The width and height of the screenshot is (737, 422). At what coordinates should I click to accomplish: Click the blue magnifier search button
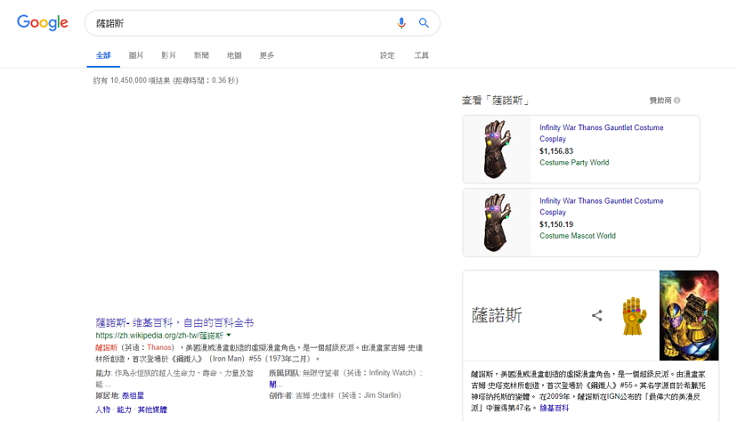coord(423,23)
